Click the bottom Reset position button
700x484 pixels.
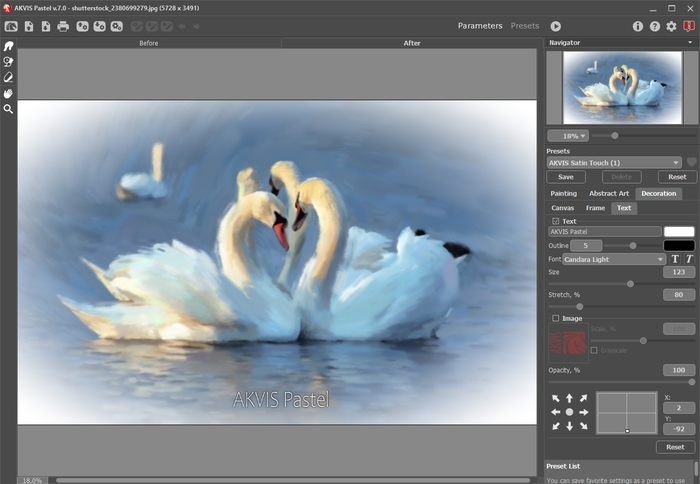675,447
